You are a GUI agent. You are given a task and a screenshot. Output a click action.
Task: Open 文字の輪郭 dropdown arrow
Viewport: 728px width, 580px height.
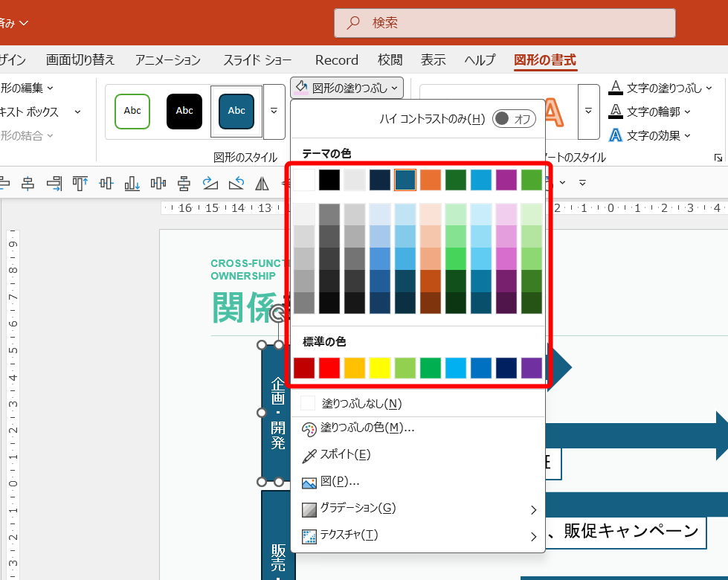tap(688, 112)
